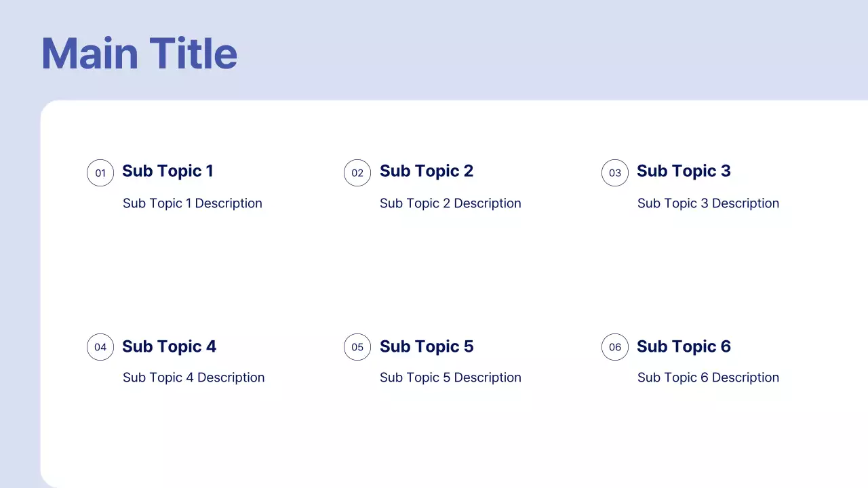Select the Sub Topic 2 Description text
Viewport: 868px width, 488px height.
click(450, 203)
